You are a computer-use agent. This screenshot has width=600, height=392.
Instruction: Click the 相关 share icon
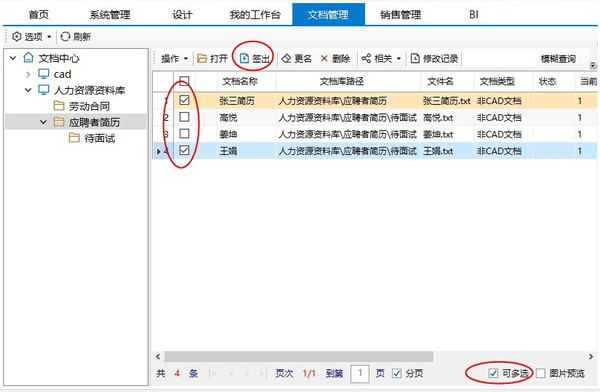click(x=366, y=58)
